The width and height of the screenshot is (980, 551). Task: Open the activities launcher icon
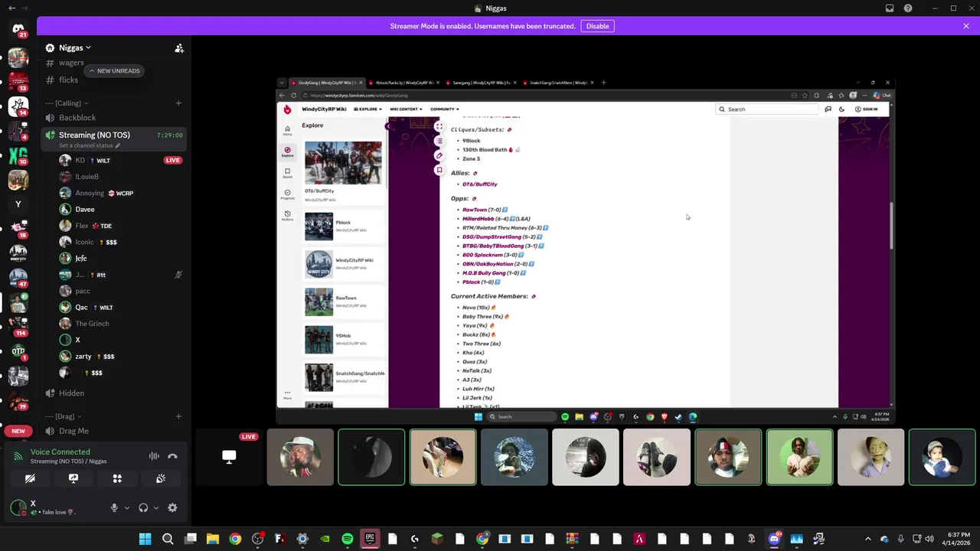point(117,478)
